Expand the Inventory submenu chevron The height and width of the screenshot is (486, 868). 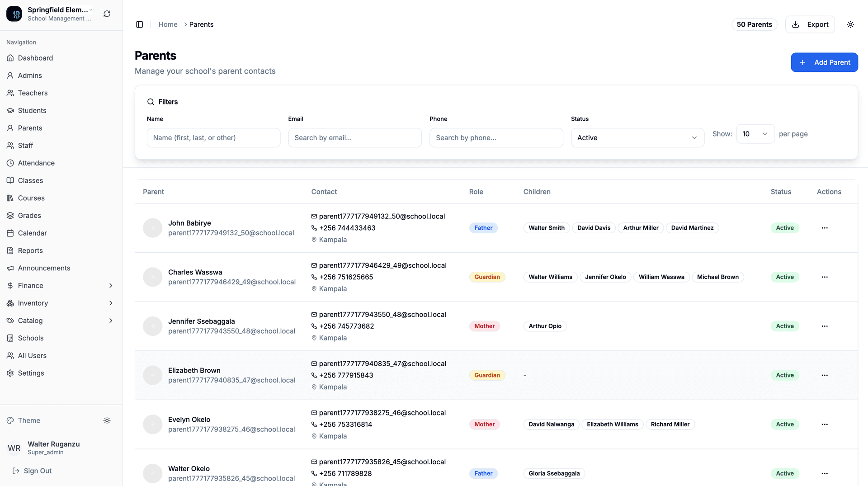tap(111, 303)
